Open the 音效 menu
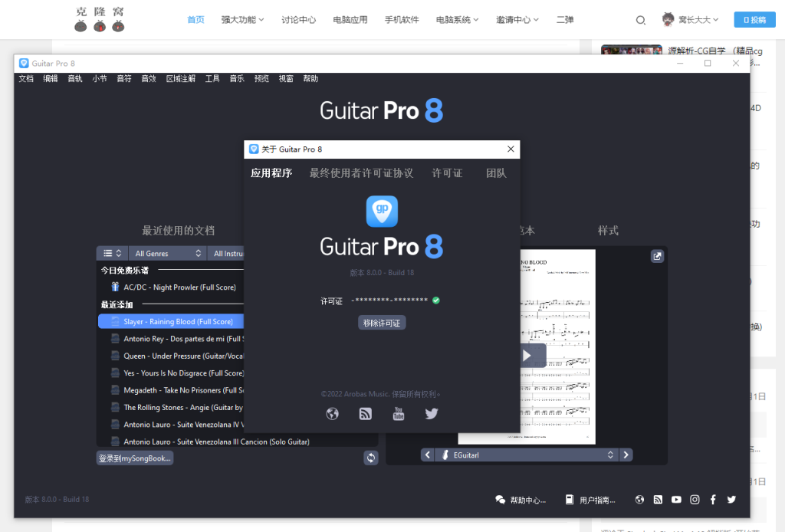Viewport: 785px width, 532px height. (x=149, y=79)
